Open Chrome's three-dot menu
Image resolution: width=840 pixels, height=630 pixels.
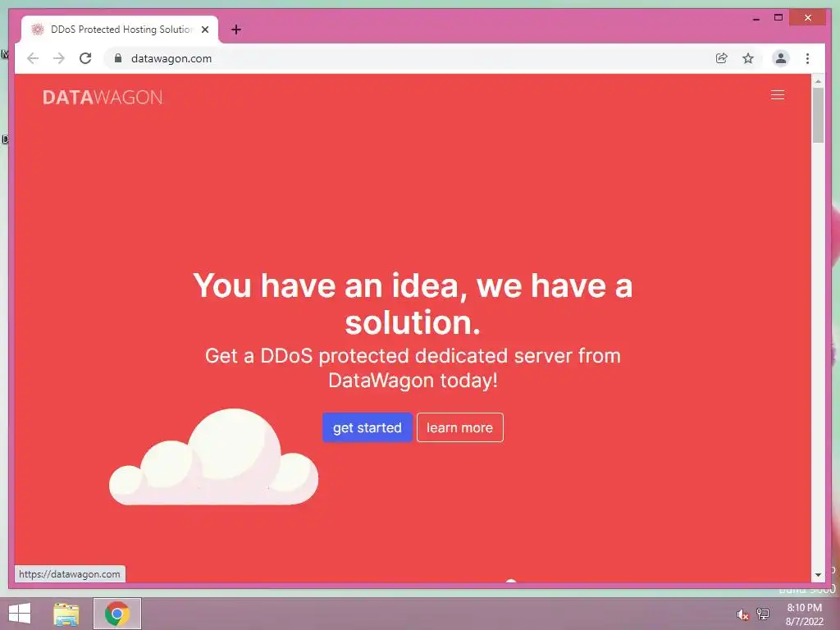pos(807,58)
